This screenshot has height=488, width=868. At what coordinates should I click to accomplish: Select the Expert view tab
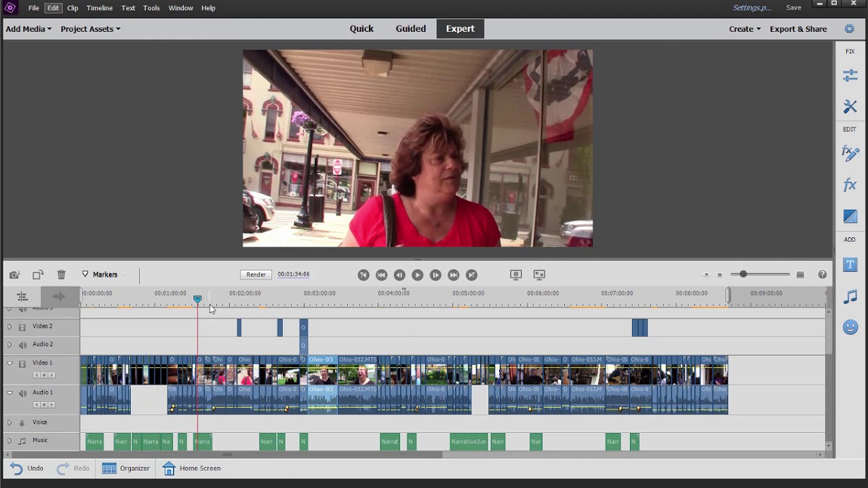tap(460, 28)
